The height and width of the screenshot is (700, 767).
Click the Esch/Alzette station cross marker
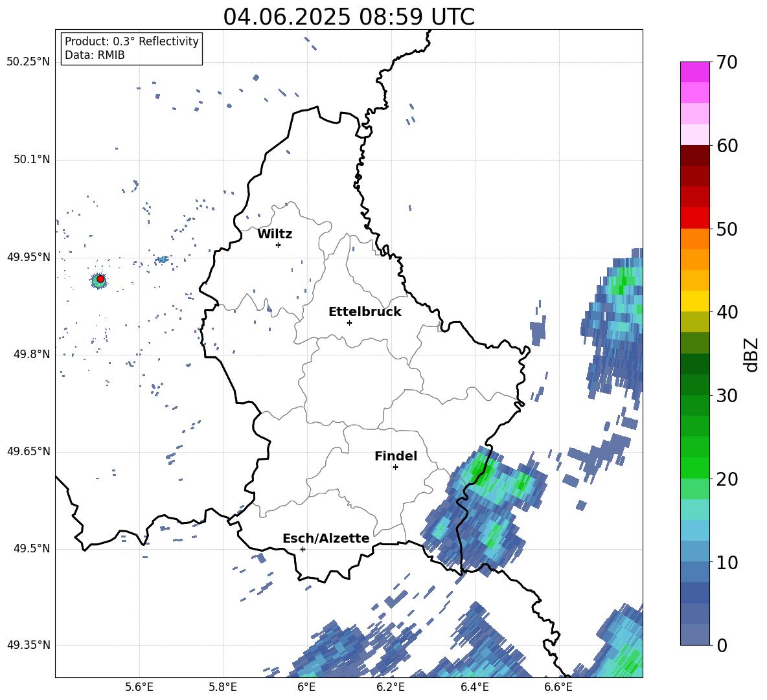(303, 549)
